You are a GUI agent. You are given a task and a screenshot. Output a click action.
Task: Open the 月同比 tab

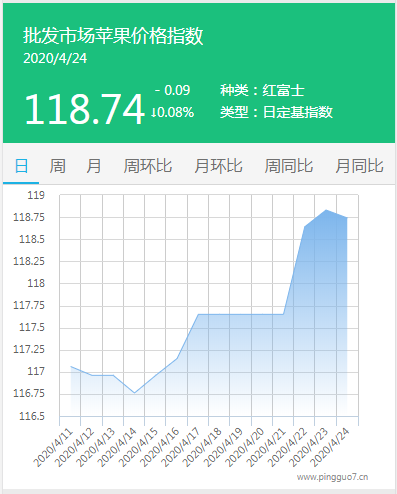359,166
